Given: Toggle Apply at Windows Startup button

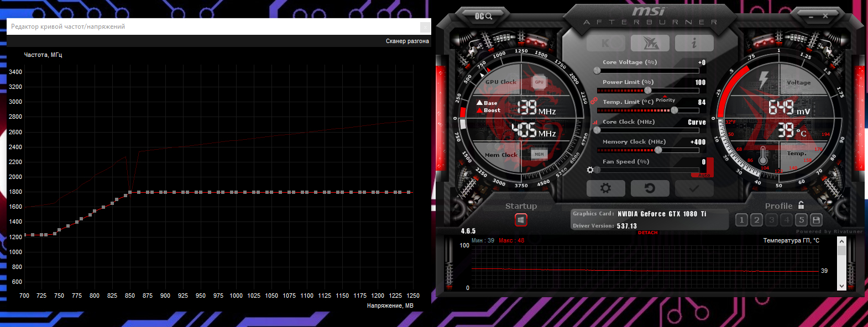Looking at the screenshot, I should coord(521,220).
